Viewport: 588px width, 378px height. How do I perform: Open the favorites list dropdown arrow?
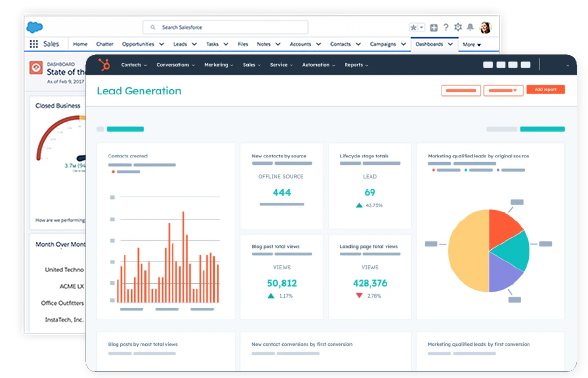422,27
